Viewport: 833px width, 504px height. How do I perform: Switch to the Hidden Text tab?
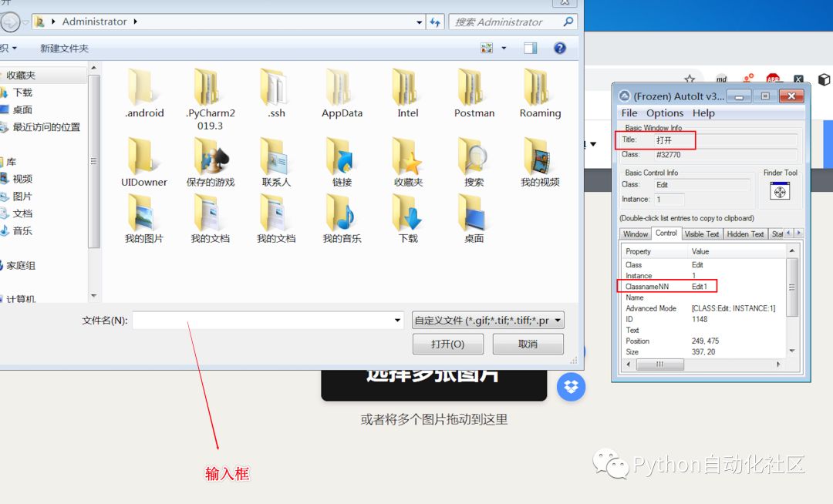click(x=745, y=234)
